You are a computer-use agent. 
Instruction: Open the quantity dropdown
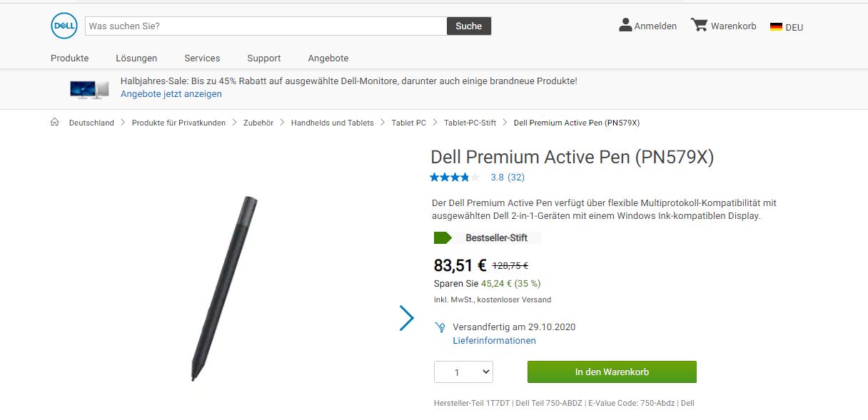463,372
